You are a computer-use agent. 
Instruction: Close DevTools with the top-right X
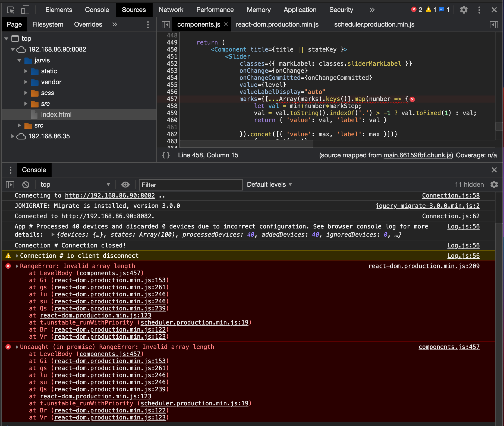(494, 10)
